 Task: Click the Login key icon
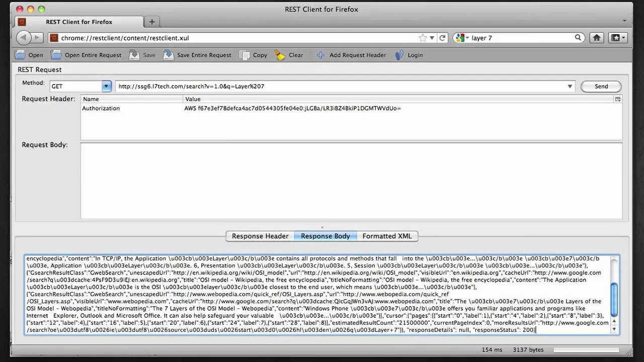[x=399, y=55]
